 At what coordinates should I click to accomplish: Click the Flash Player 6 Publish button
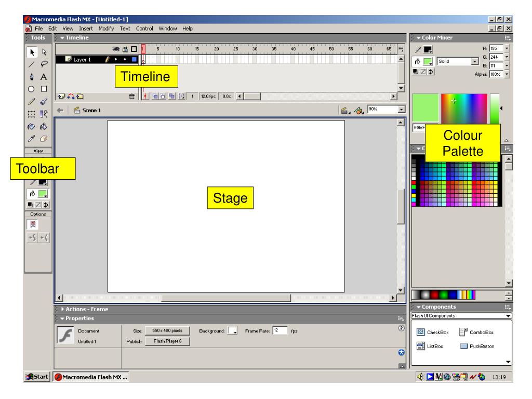[167, 341]
